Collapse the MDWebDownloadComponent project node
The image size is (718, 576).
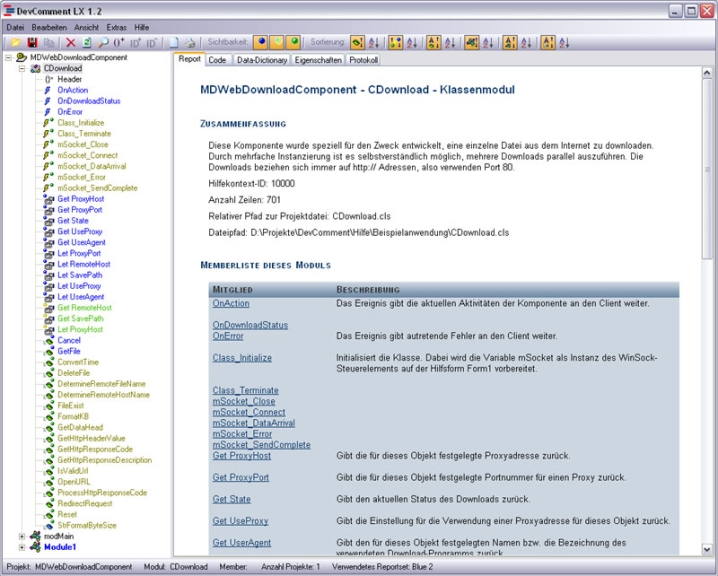[x=8, y=58]
